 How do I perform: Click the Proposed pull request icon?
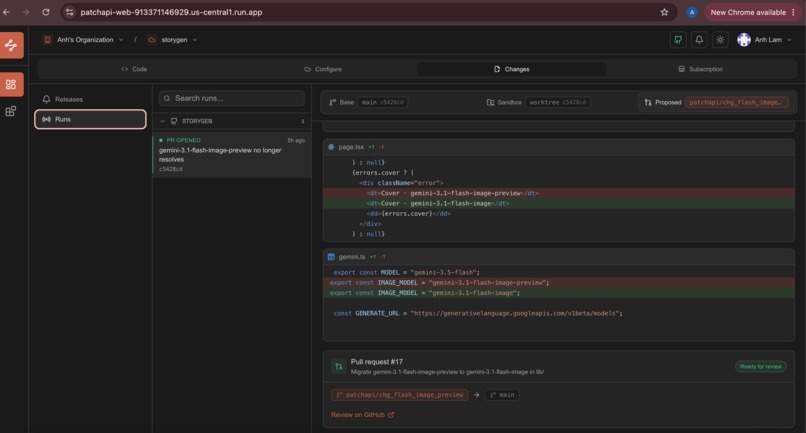click(648, 102)
